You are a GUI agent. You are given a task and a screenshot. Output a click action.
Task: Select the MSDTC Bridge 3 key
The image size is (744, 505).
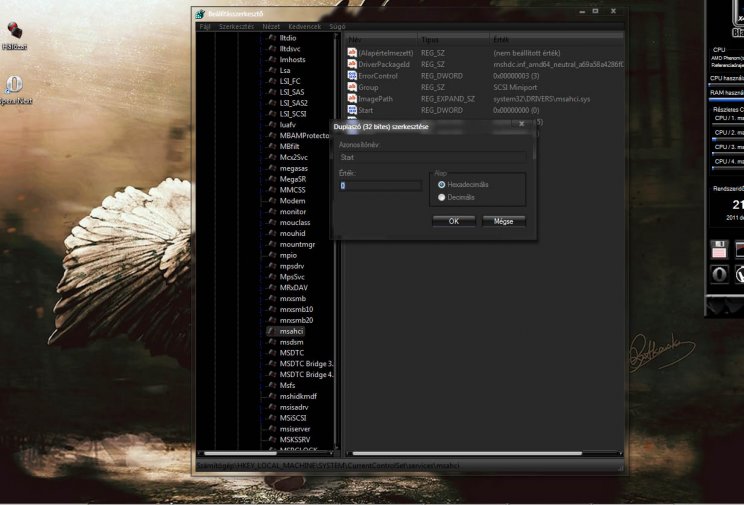(x=307, y=364)
